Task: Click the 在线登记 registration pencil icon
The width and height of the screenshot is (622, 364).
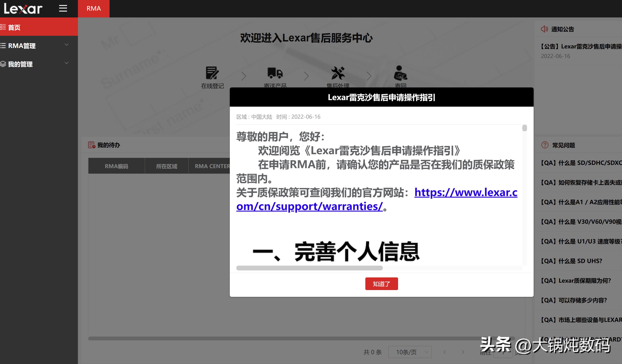Action: tap(213, 73)
